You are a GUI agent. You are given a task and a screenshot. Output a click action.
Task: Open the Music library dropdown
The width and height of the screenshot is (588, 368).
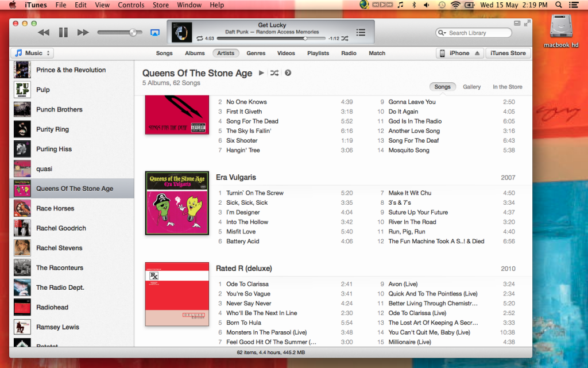(x=32, y=53)
